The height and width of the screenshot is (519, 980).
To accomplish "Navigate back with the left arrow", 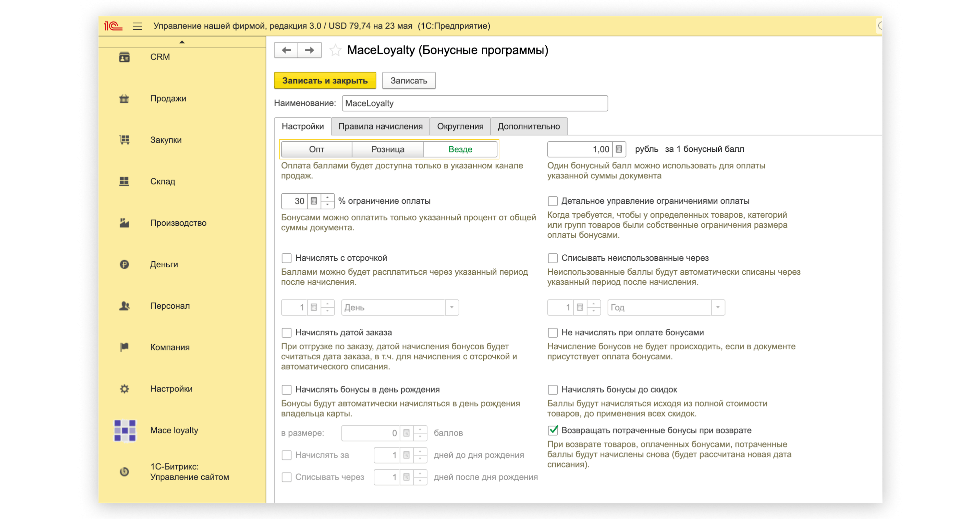I will (x=286, y=50).
